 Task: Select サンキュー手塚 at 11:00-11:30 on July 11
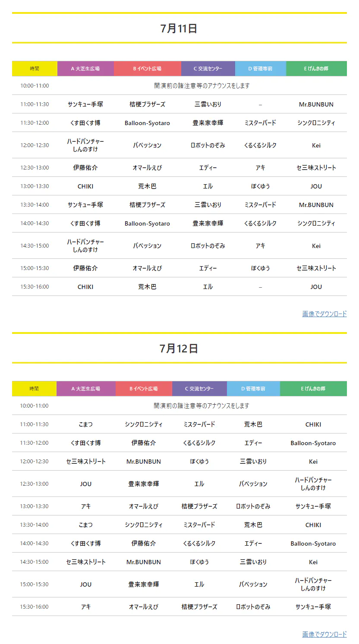tap(85, 104)
